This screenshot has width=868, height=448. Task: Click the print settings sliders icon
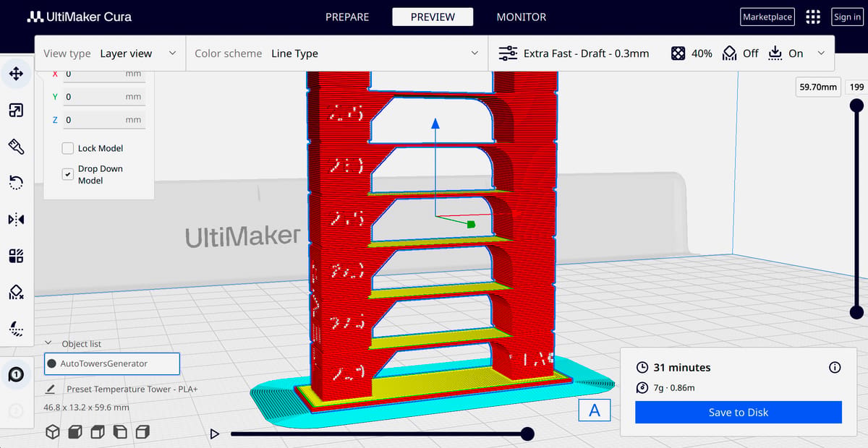pos(509,53)
